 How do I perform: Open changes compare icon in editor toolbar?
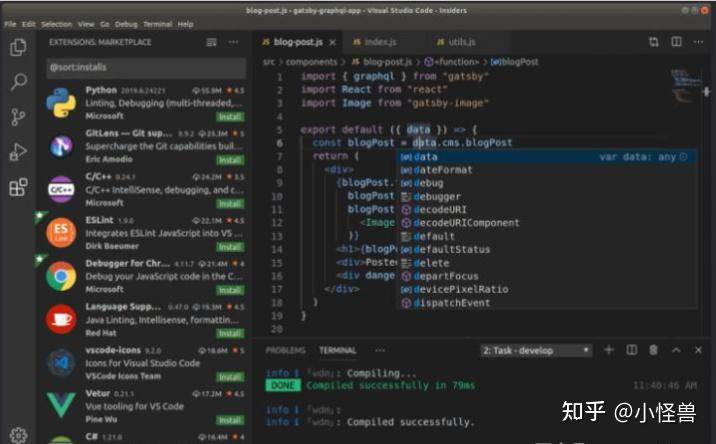[x=654, y=42]
